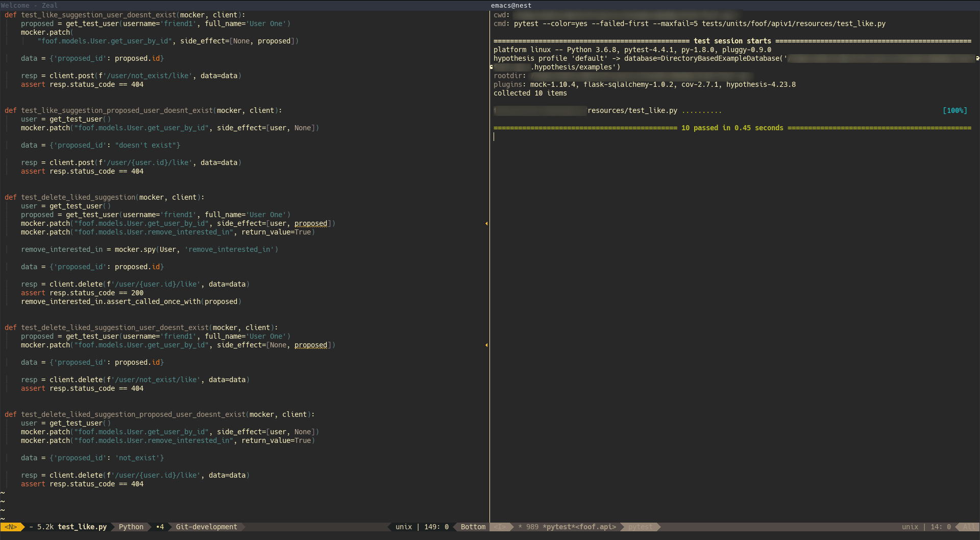Click '5.2k' file size in left mode line
Viewport: 980px width, 540px height.
[45, 527]
